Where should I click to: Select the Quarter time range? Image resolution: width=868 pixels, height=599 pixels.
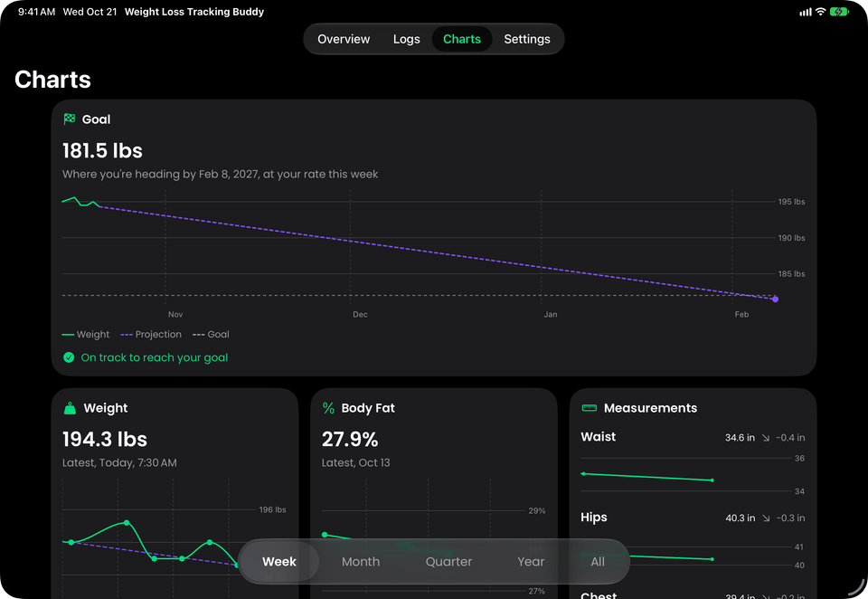(448, 561)
